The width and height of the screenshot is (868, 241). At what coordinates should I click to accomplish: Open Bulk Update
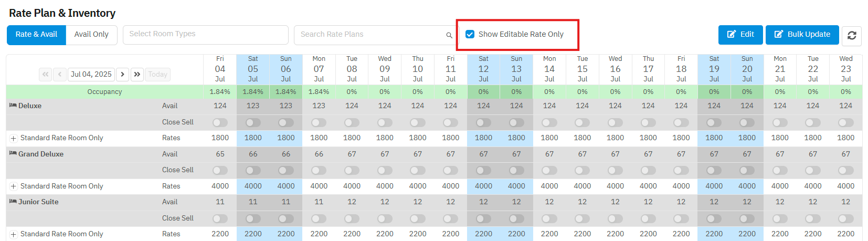click(802, 35)
